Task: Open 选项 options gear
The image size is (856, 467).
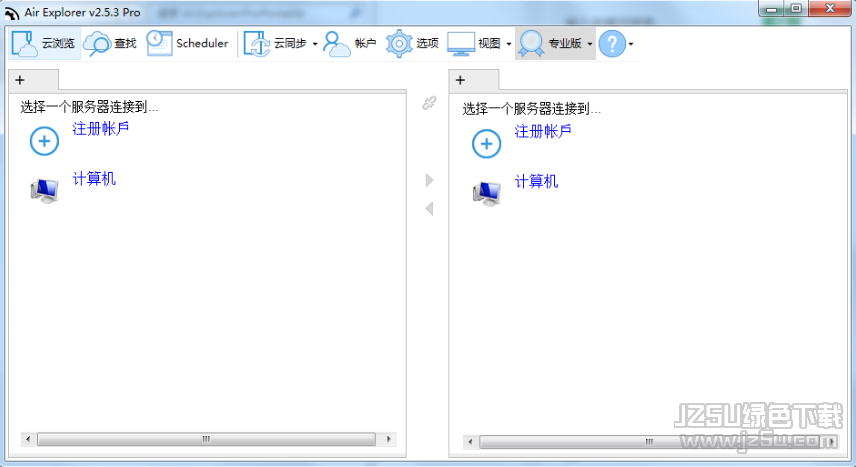Action: 412,43
